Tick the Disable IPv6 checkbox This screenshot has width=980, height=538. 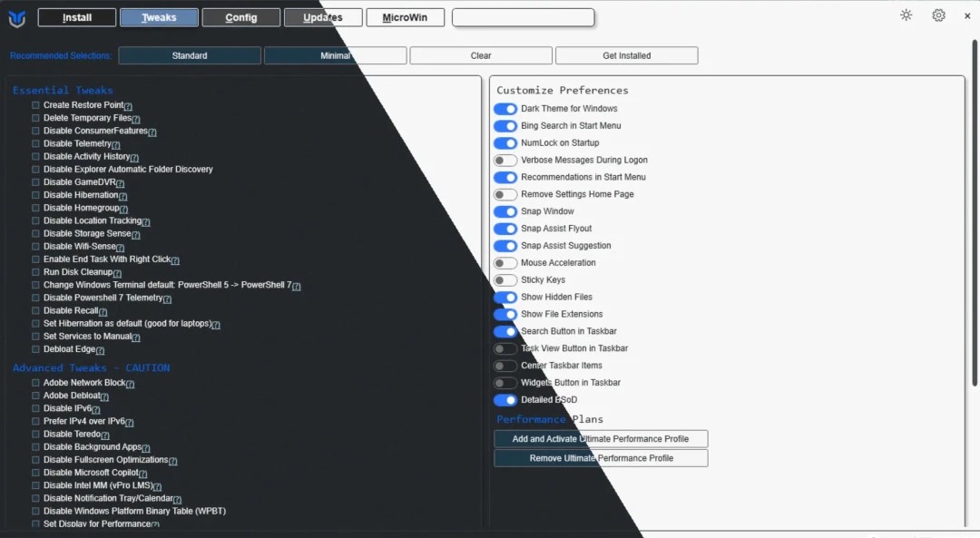[x=36, y=408]
